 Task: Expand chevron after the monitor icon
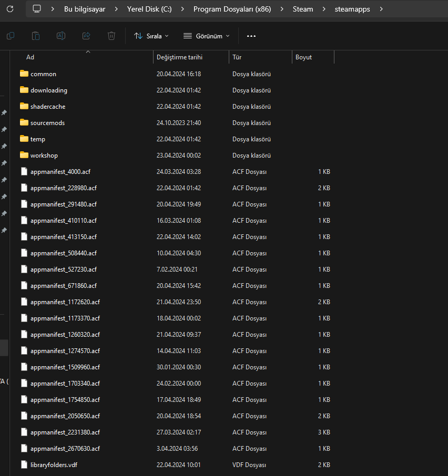53,9
